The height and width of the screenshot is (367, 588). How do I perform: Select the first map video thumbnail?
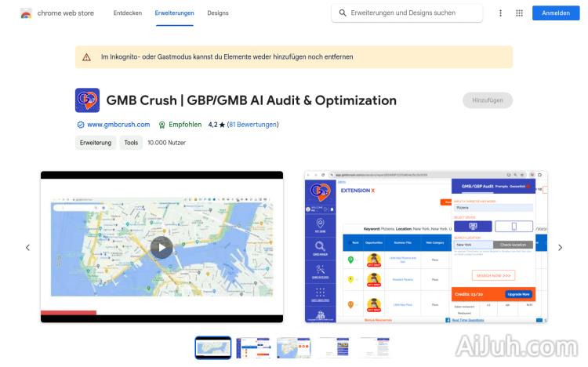(x=213, y=347)
